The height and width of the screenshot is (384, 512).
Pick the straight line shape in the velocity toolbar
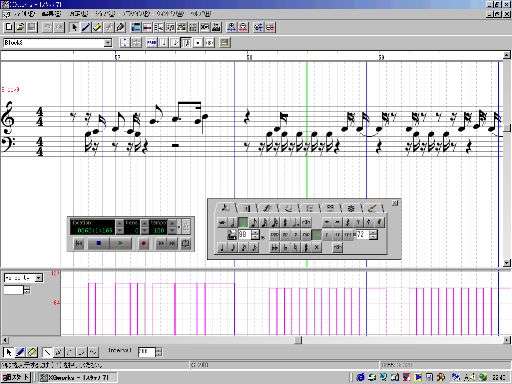click(48, 352)
